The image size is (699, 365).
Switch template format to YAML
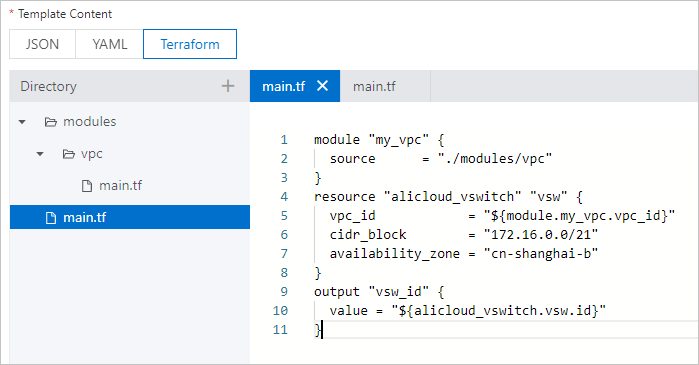click(x=110, y=44)
